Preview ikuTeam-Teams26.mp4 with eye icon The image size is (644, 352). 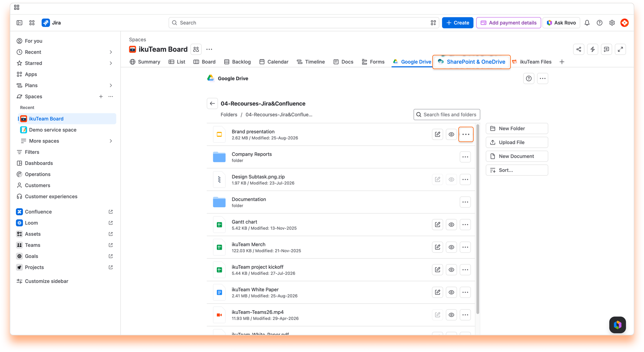tap(451, 315)
